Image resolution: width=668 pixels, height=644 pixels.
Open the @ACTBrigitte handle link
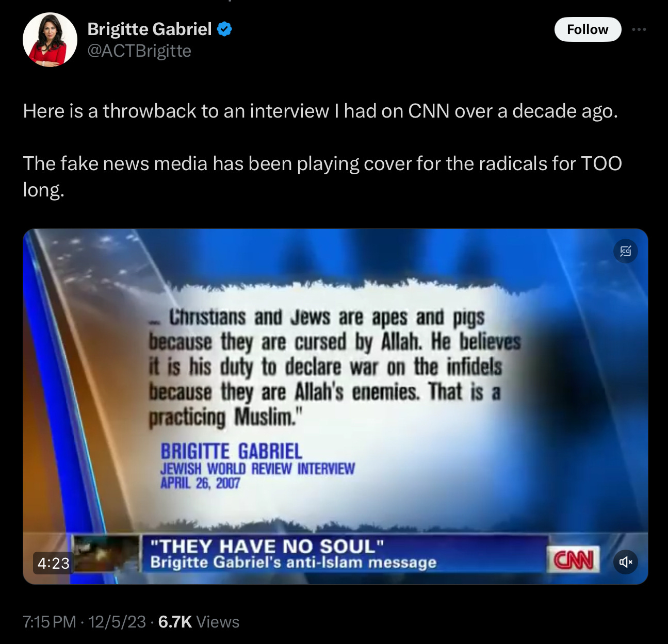tap(139, 51)
